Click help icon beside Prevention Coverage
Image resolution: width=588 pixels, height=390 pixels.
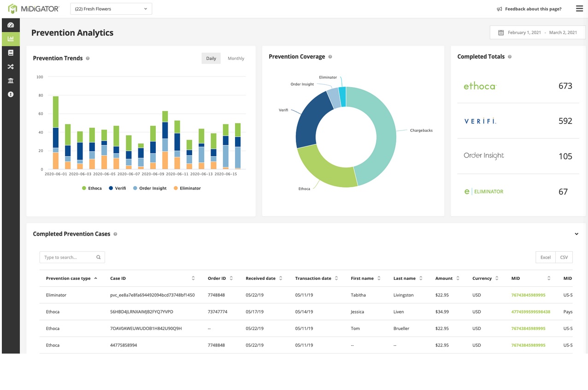pos(330,57)
